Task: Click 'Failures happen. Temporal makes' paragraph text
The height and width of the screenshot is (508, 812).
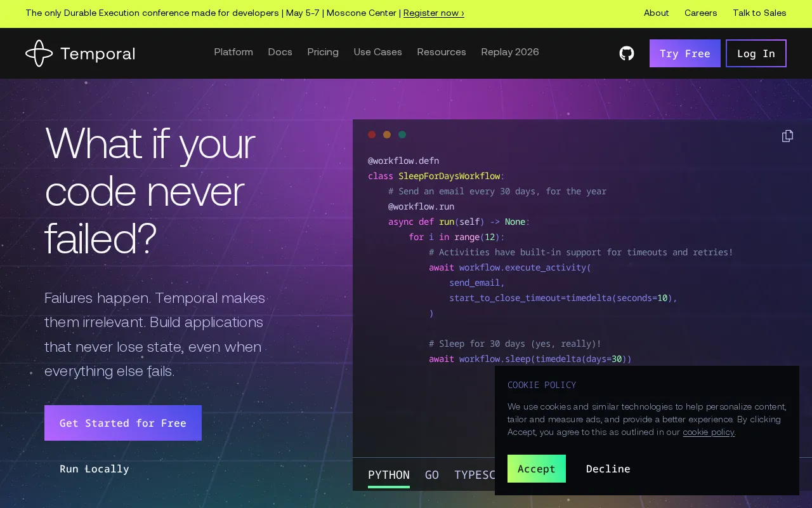Action: (x=155, y=298)
